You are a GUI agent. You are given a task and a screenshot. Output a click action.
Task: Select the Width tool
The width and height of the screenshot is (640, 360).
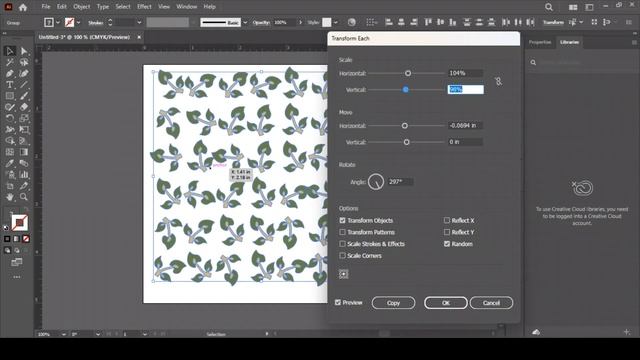pos(10,130)
